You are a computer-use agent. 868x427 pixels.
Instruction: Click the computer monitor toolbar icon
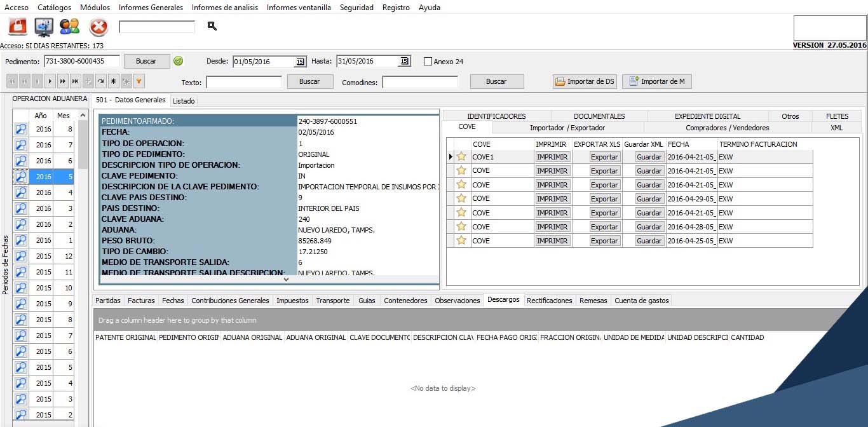(x=44, y=27)
